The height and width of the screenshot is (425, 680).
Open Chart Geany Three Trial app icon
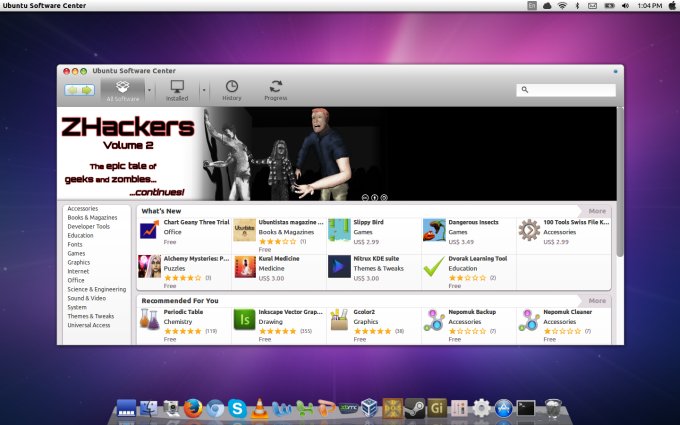[x=149, y=230]
